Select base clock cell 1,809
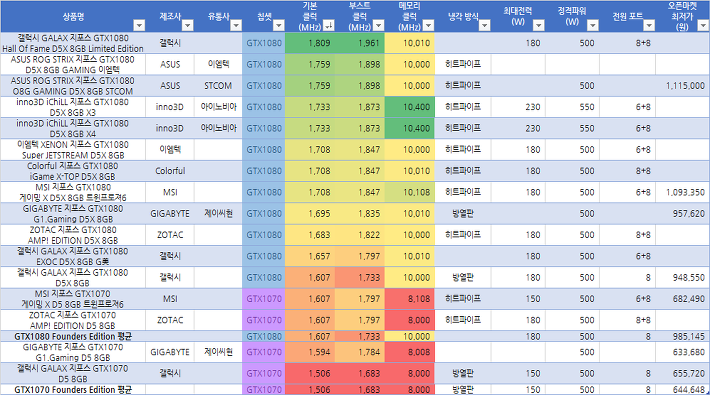Viewport: 710px width, 395px height. pyautogui.click(x=310, y=43)
